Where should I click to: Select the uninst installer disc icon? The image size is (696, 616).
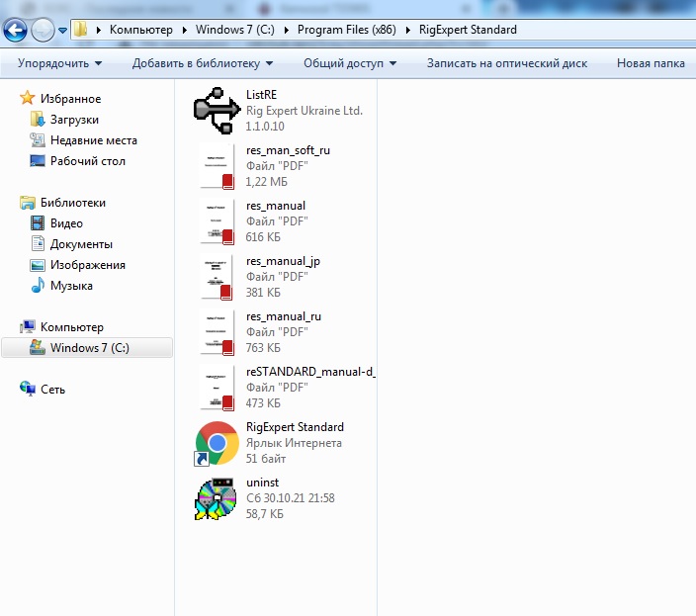[217, 498]
